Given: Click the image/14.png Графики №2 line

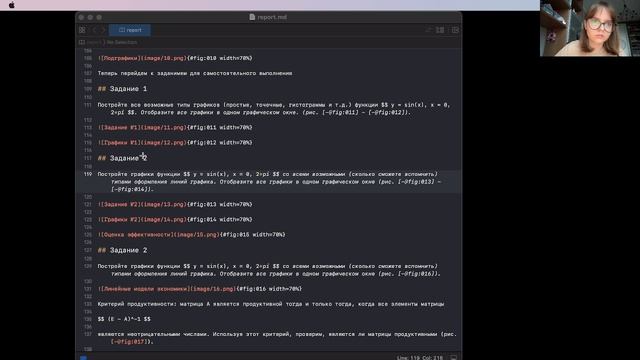Looking at the screenshot, I should point(175,219).
